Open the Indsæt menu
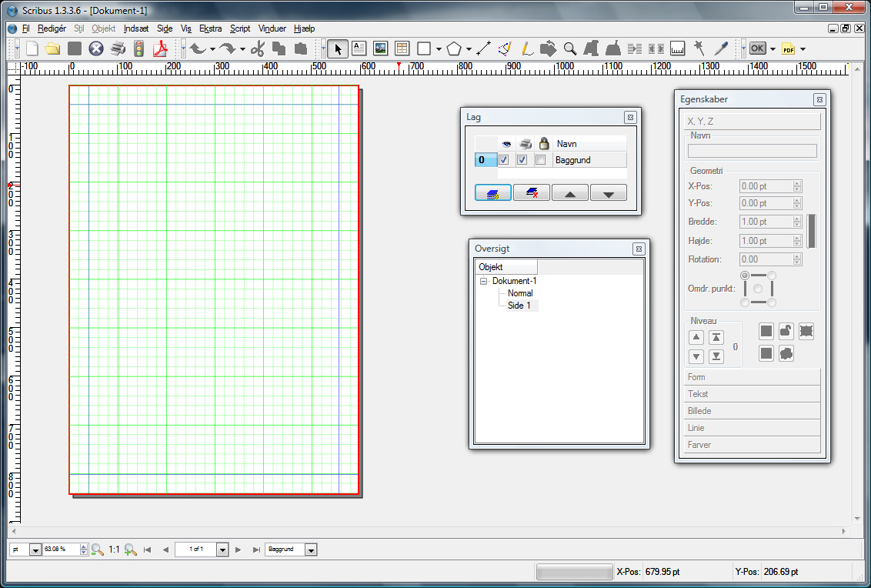Viewport: 871px width, 588px height. (x=135, y=28)
